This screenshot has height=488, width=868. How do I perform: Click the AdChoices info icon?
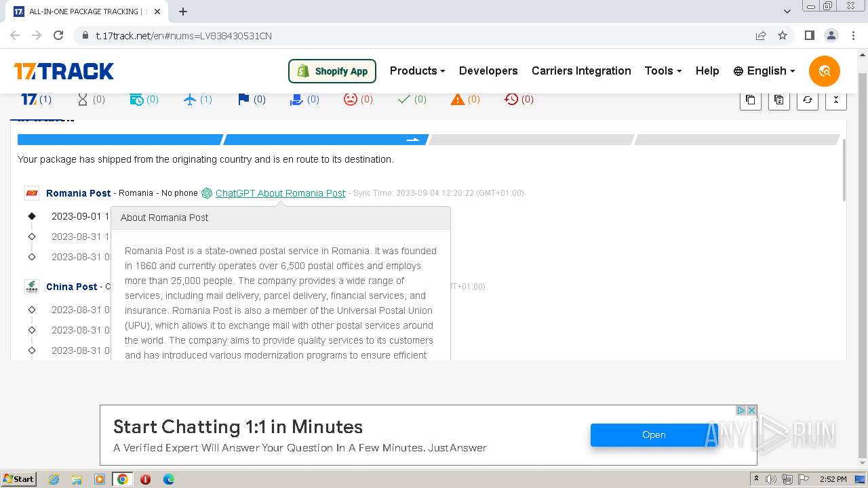coord(741,410)
